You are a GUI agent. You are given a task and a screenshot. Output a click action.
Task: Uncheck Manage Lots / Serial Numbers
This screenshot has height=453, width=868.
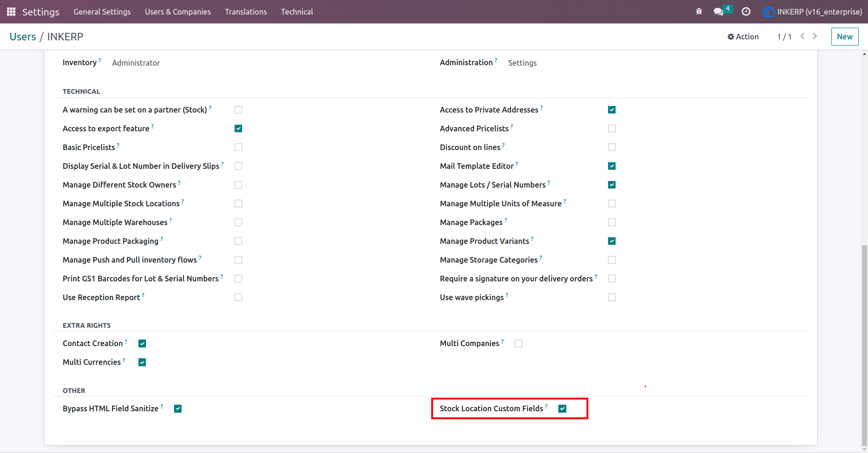[x=612, y=185]
